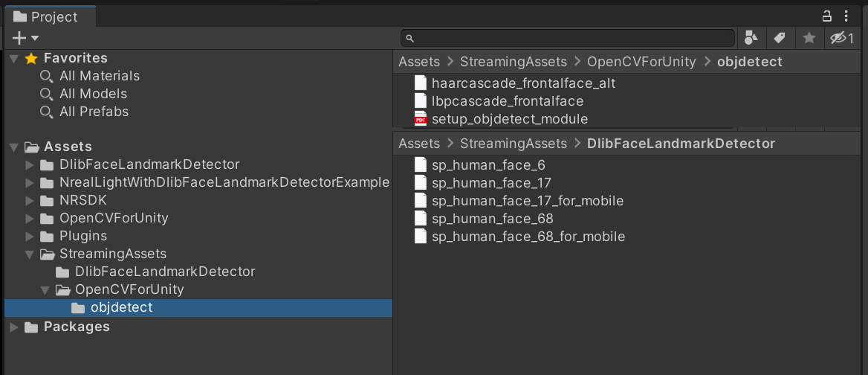Collapse the StreamingAssets folder
Image resolution: width=868 pixels, height=375 pixels.
30,254
